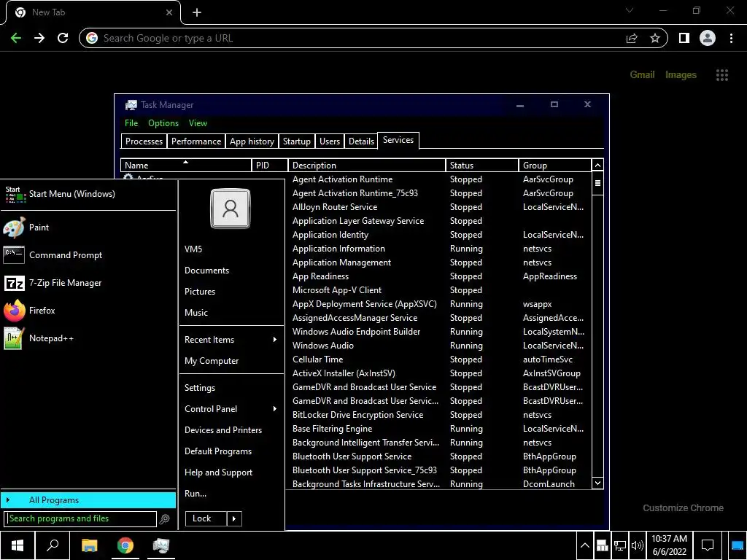Switch to the App history tab
Viewport: 747px width, 560px height.
tap(252, 141)
